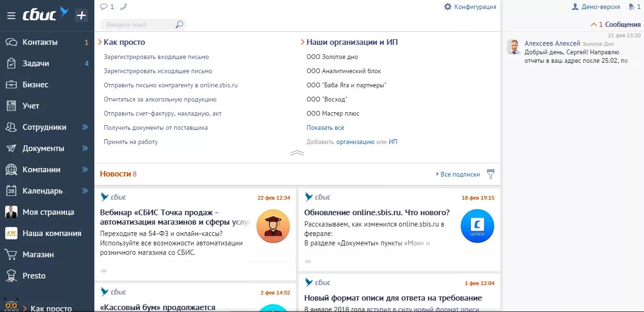Open ООО "Восход" organization
644x312 pixels.
coord(327,100)
